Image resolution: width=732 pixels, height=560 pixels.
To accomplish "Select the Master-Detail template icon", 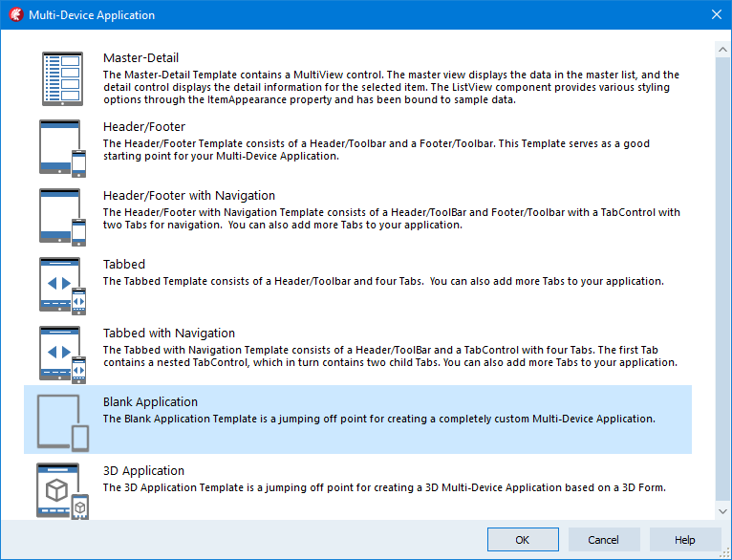I will (62, 79).
